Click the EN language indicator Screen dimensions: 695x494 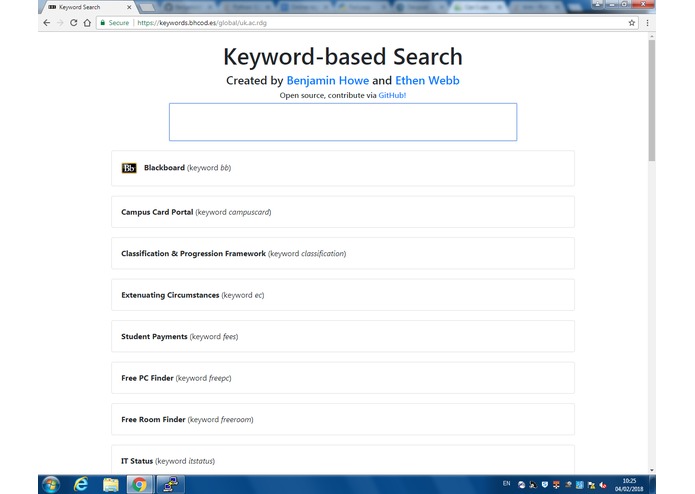coord(507,483)
